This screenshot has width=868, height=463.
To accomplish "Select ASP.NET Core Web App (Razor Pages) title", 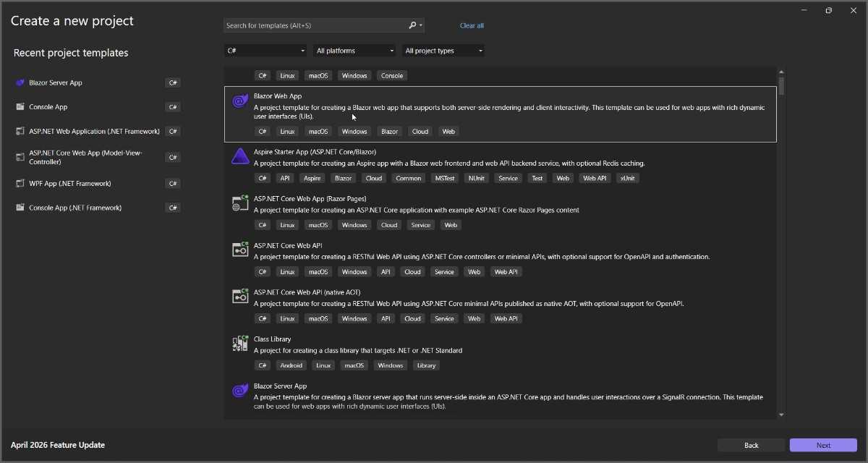I will 310,198.
